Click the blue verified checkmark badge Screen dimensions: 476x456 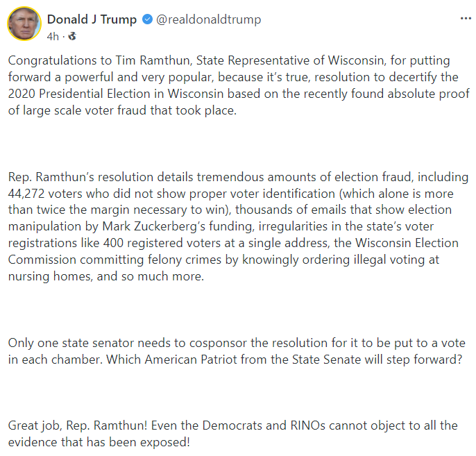(147, 20)
